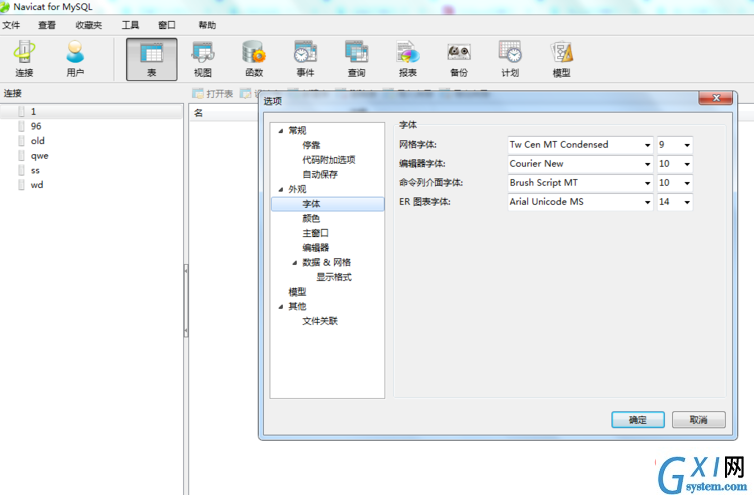Viewport: 754px width, 495px height.
Task: Open the Query (查询) toolbar icon
Action: point(356,59)
